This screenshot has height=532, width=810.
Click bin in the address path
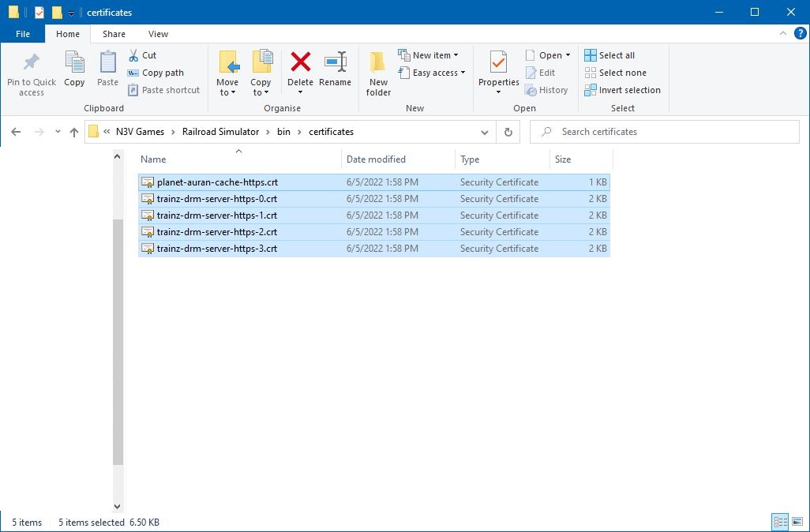[283, 132]
